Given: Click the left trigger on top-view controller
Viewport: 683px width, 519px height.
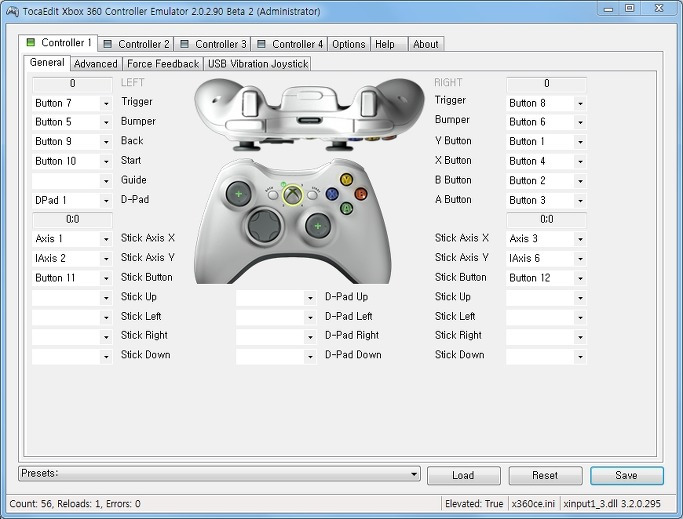Looking at the screenshot, I should (x=250, y=102).
